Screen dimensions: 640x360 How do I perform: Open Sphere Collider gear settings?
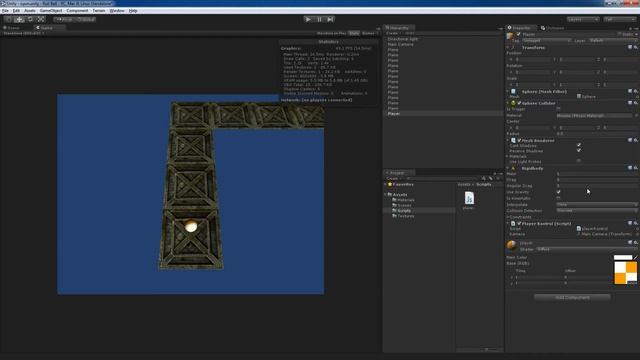coord(636,103)
